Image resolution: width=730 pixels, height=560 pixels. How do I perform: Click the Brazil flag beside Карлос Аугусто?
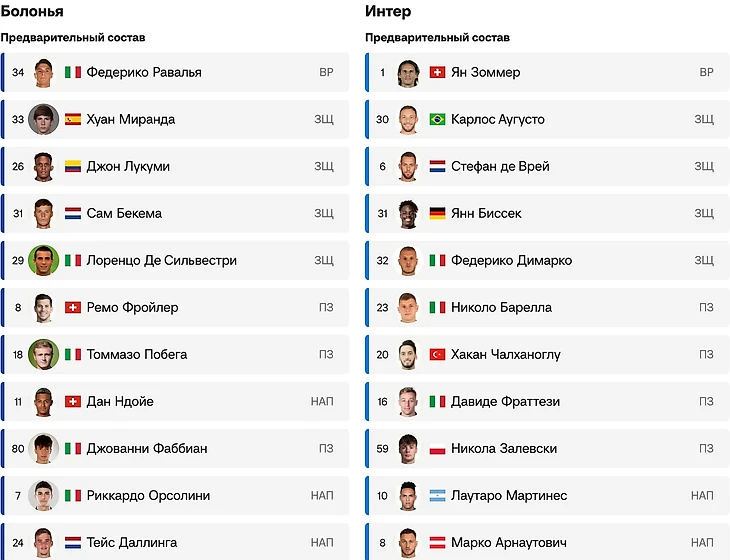click(437, 119)
